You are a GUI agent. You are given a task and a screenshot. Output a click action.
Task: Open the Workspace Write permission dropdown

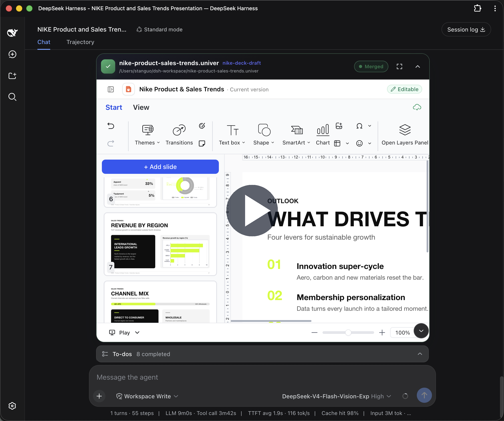click(x=147, y=396)
